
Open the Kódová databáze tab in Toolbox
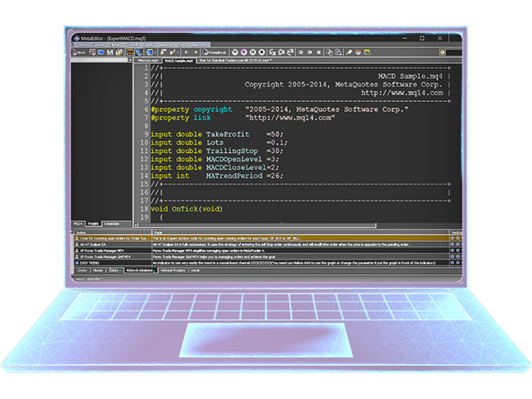point(140,270)
